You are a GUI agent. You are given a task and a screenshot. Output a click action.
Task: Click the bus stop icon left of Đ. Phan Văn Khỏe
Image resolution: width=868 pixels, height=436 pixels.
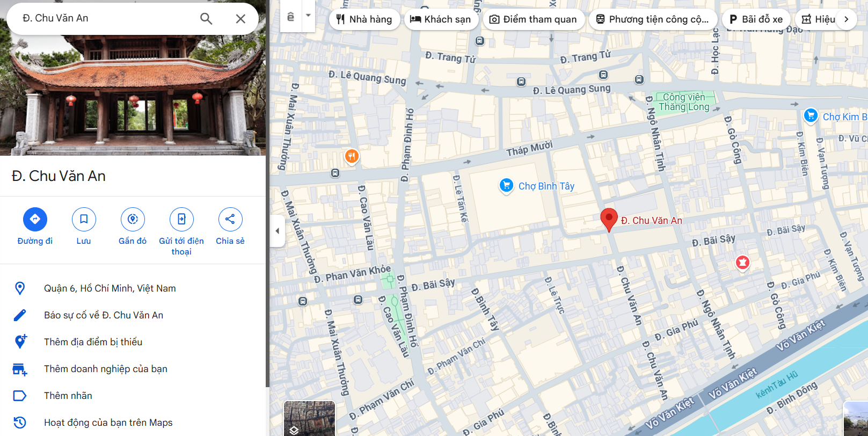click(303, 301)
